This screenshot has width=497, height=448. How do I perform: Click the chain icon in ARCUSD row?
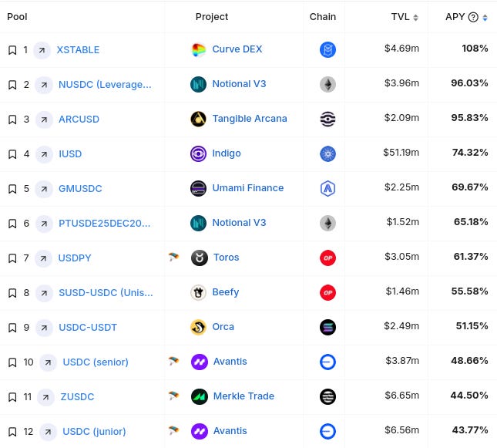[327, 120]
